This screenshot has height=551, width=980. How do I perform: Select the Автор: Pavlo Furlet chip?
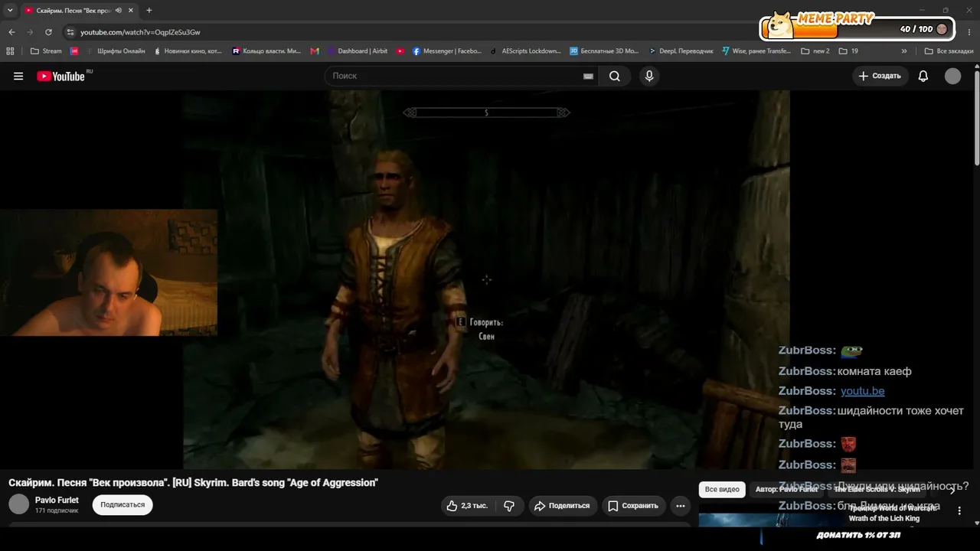coord(786,490)
